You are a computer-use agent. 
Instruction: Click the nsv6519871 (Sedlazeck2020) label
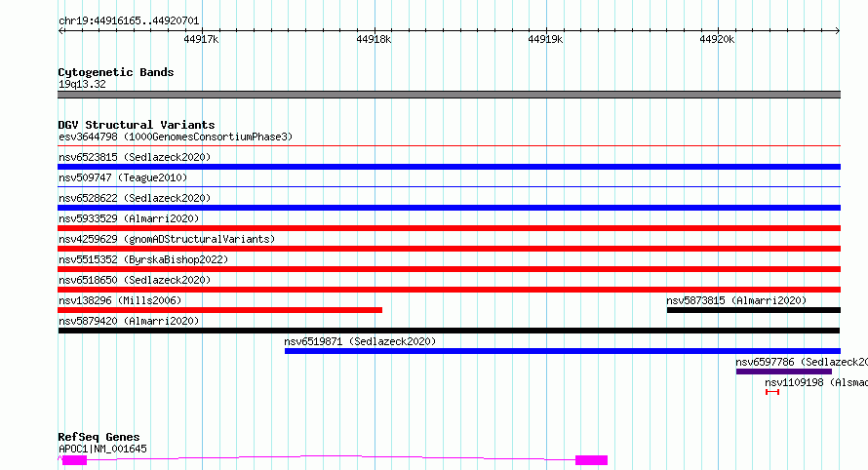(x=360, y=341)
